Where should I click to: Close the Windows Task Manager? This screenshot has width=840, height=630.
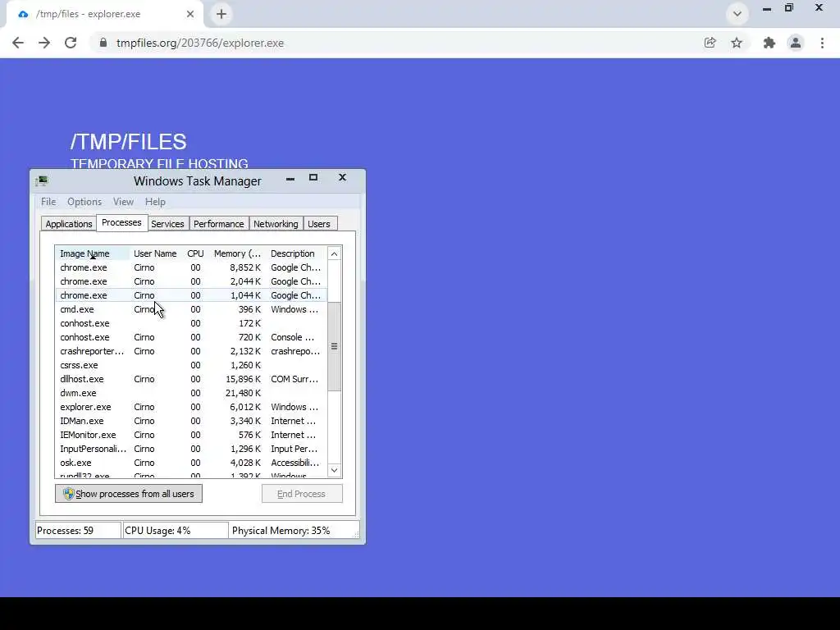342,177
